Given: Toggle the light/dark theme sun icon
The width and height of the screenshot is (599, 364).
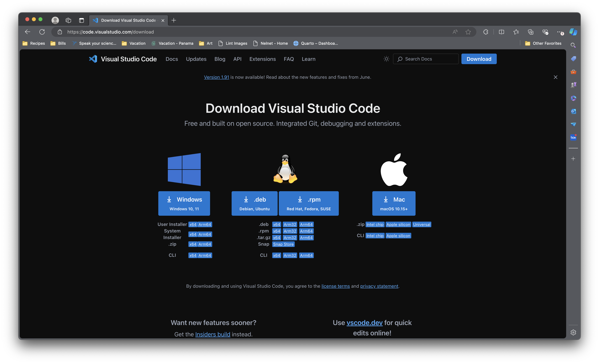Looking at the screenshot, I should point(386,59).
